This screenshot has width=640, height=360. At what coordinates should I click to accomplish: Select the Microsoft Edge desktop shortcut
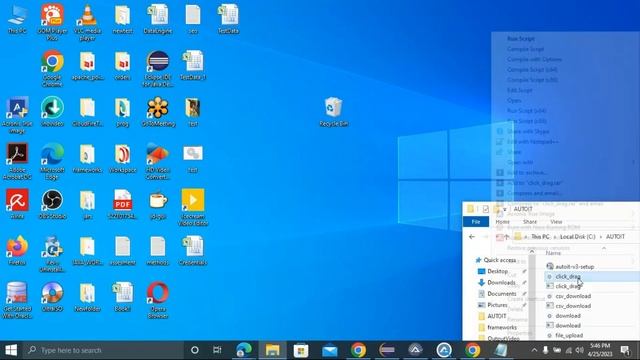52,161
